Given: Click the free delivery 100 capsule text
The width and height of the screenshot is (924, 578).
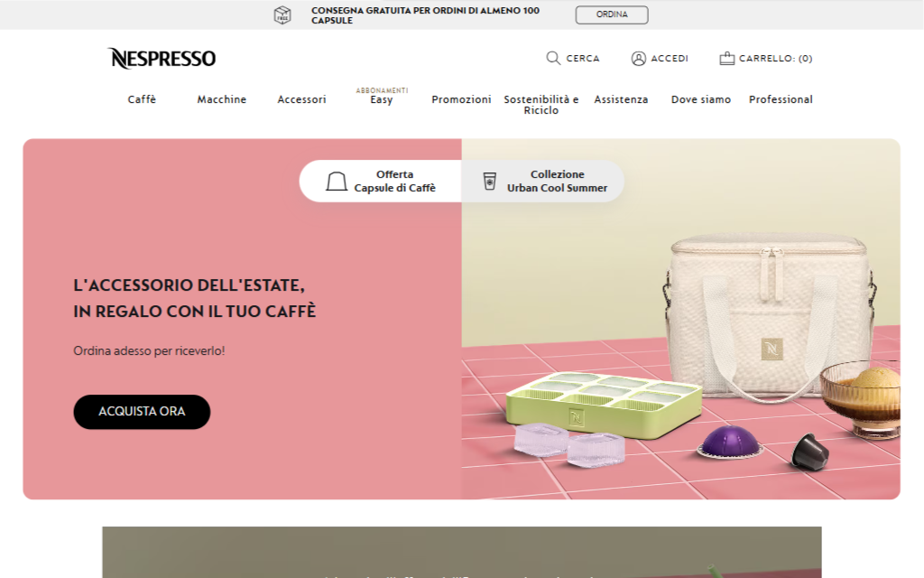Looking at the screenshot, I should point(426,15).
